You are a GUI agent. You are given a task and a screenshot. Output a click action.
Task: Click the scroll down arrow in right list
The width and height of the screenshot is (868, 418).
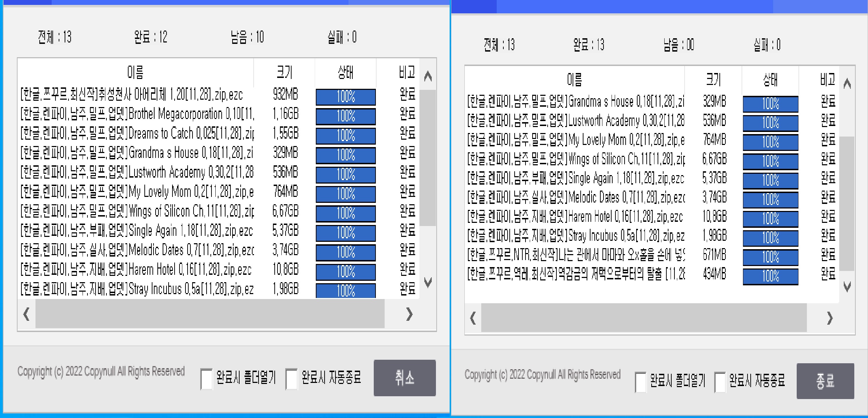click(x=847, y=287)
